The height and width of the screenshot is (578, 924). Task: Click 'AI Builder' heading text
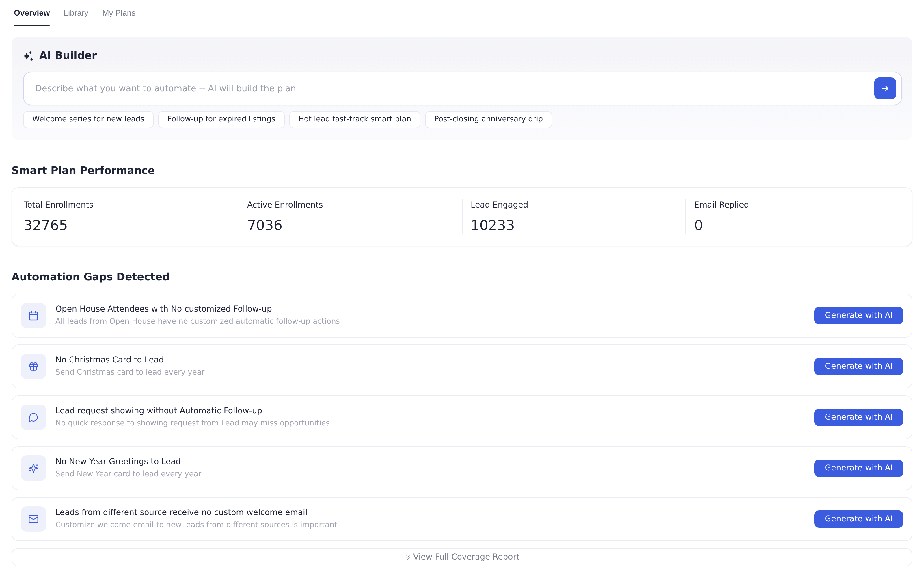point(68,55)
